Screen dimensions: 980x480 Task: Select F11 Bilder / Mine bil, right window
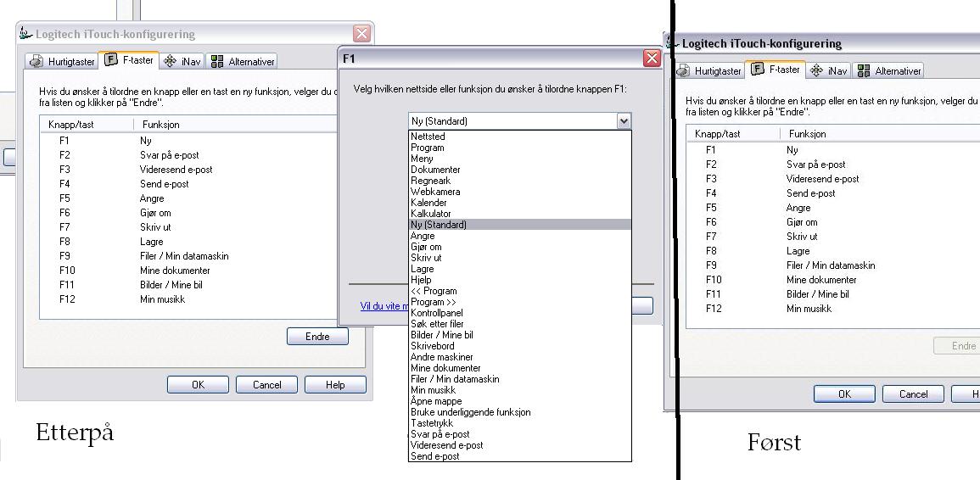pos(834,293)
